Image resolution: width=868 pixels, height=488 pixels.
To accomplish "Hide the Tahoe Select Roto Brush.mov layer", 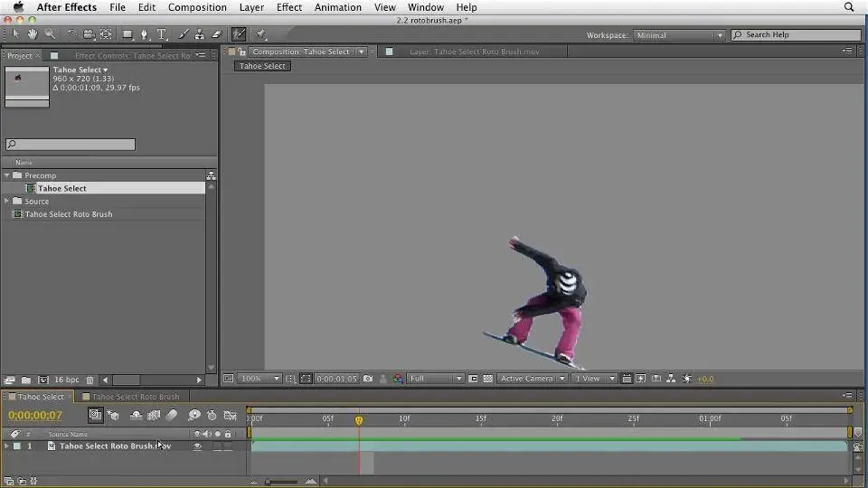I will [197, 446].
